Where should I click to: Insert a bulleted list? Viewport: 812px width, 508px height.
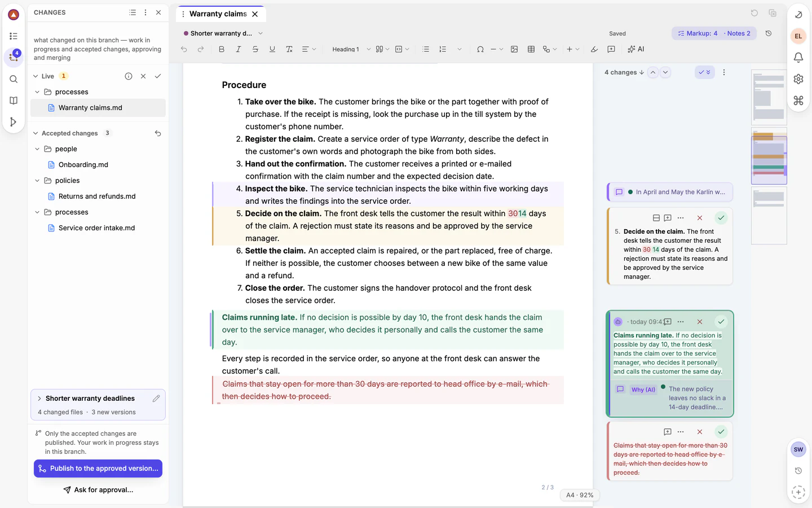tap(426, 49)
